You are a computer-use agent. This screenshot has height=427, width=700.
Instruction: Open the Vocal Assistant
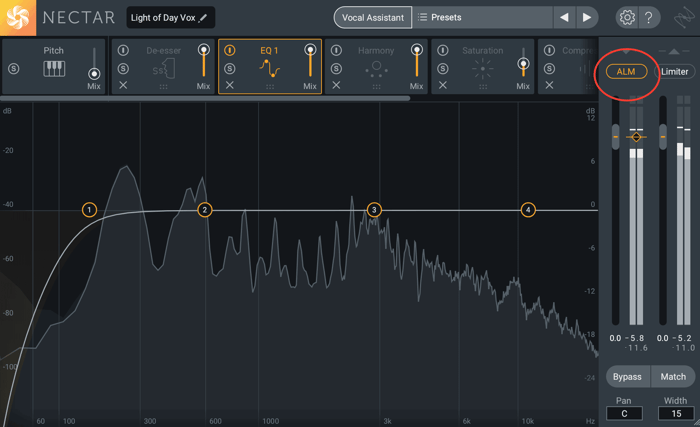click(373, 18)
